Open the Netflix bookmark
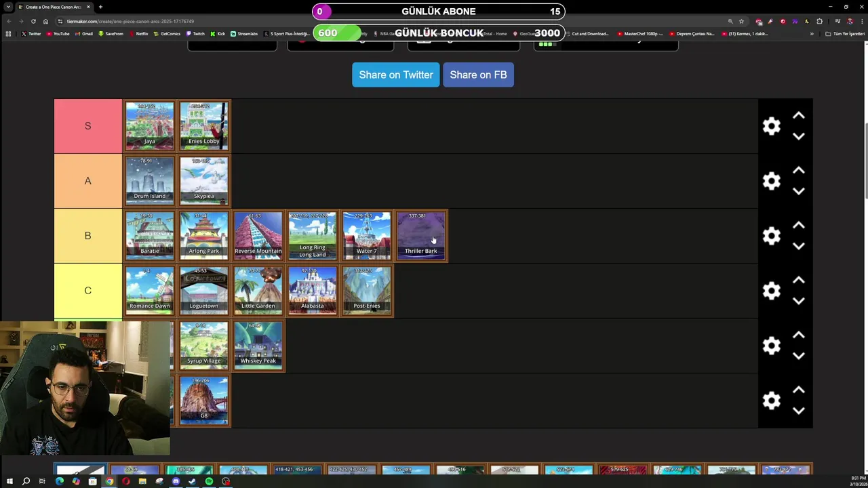 (x=138, y=34)
